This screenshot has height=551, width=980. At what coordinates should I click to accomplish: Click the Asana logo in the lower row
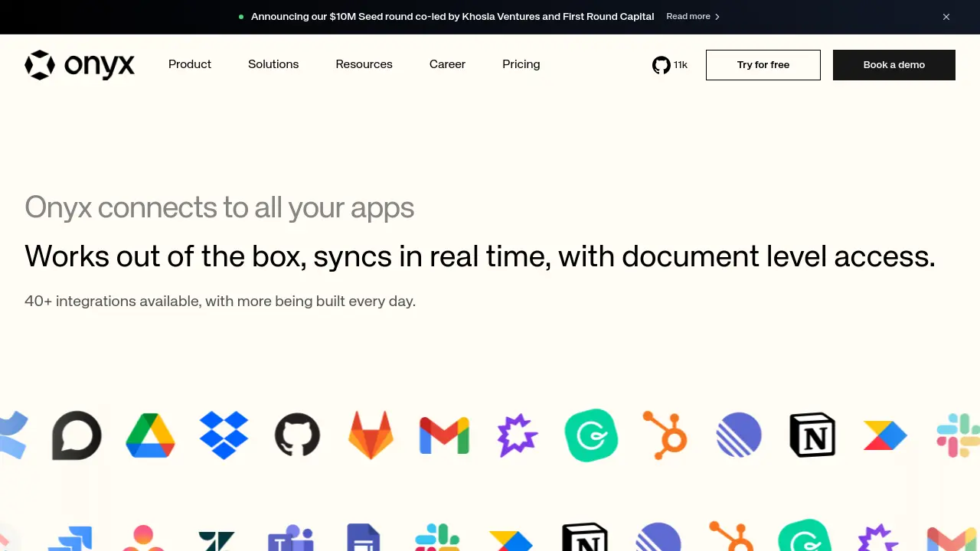(143, 538)
